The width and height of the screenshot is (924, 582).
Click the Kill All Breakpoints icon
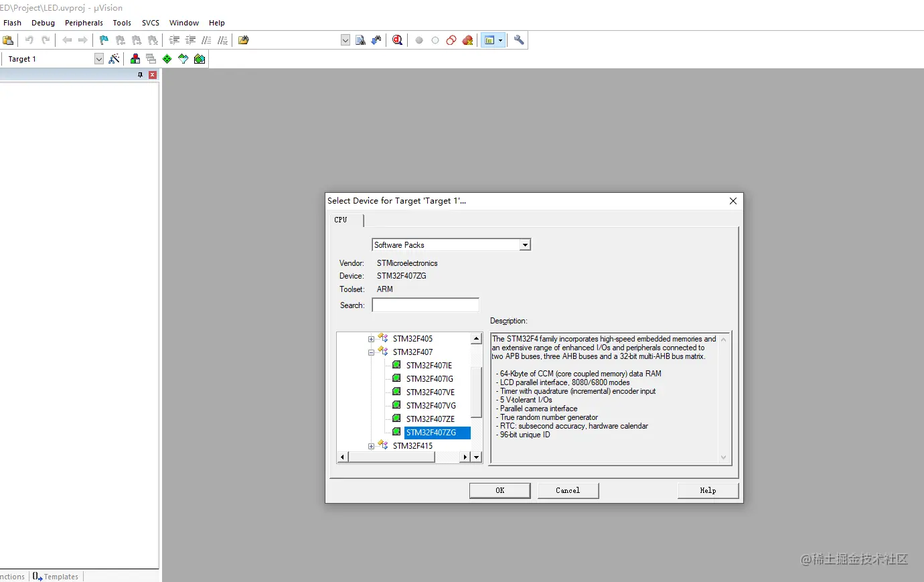pos(467,40)
